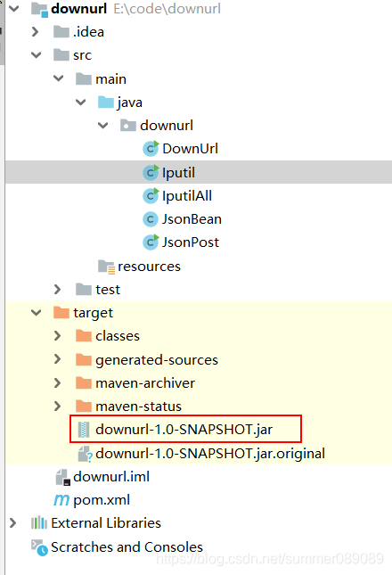Select the downurl-1.0-SNAPSHOT.jar.original file
The height and width of the screenshot is (575, 392).
[210, 454]
